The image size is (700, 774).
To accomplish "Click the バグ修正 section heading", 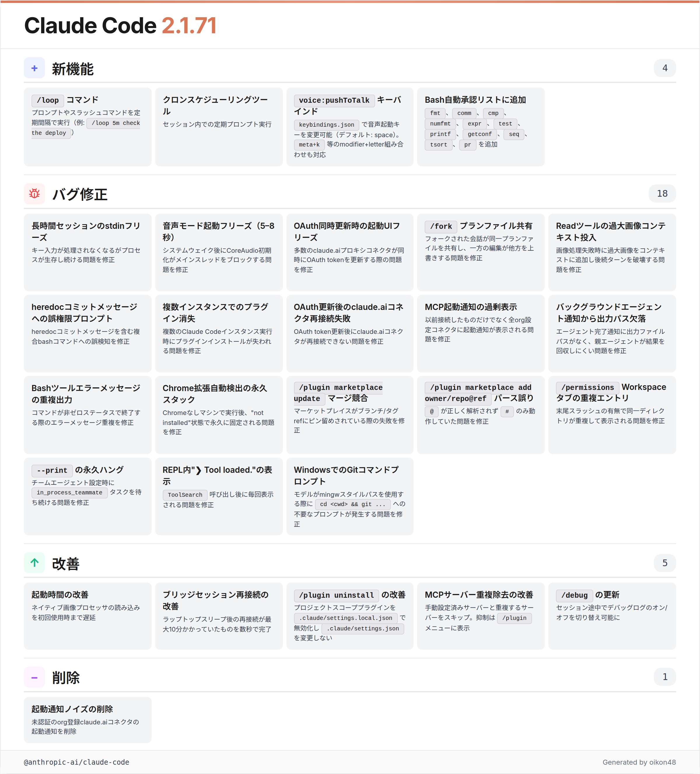I will tap(79, 194).
